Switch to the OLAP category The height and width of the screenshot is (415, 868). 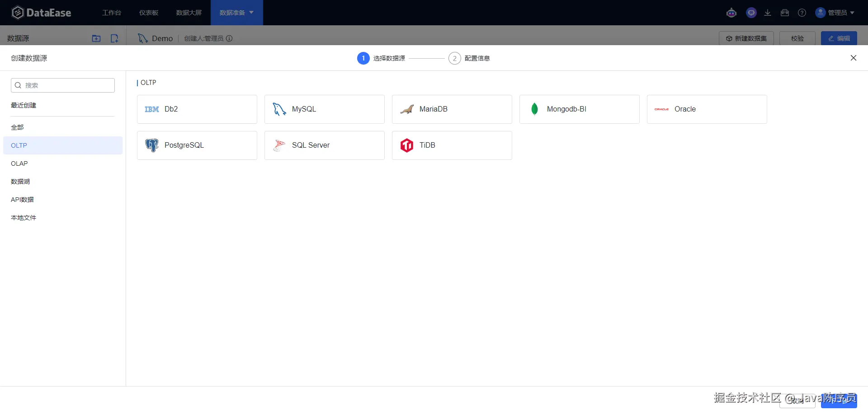coord(63,163)
